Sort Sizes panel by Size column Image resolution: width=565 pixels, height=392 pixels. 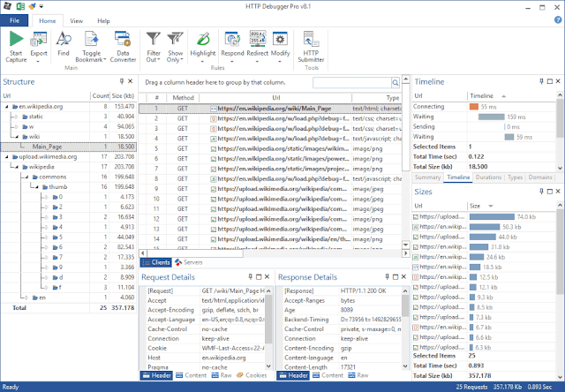(512, 206)
